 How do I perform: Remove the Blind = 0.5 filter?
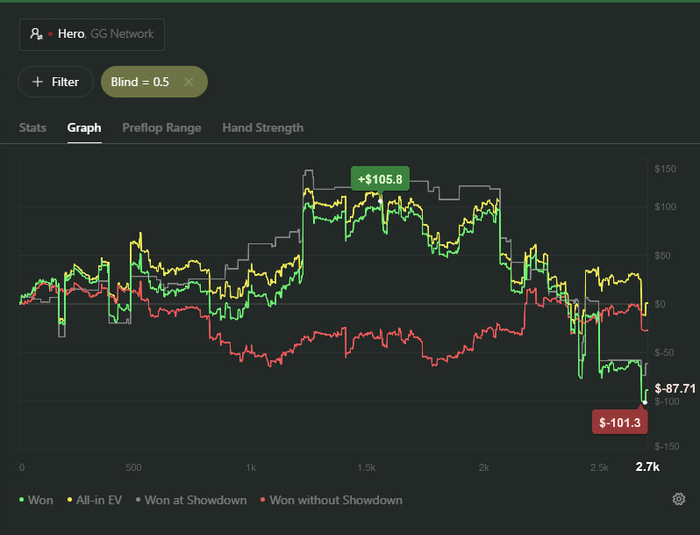point(188,82)
